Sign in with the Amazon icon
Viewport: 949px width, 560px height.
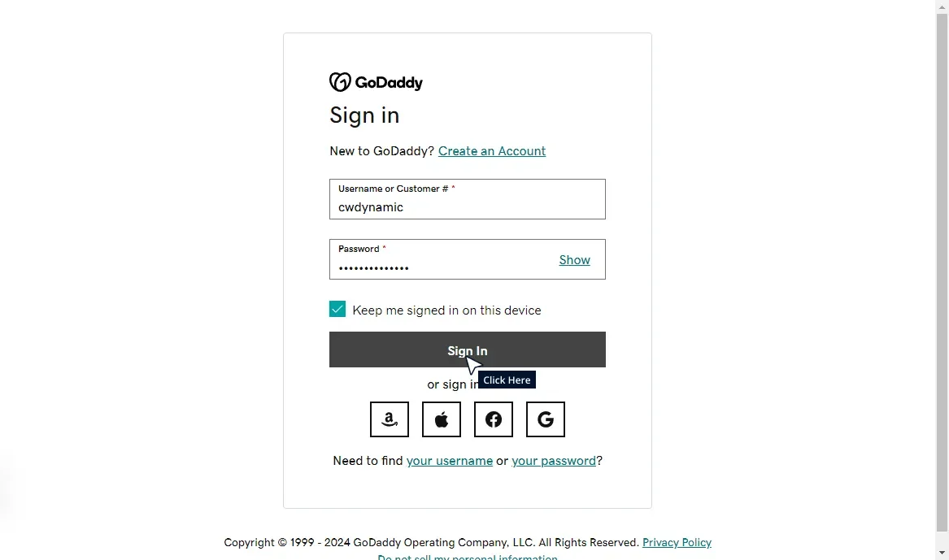pyautogui.click(x=389, y=419)
